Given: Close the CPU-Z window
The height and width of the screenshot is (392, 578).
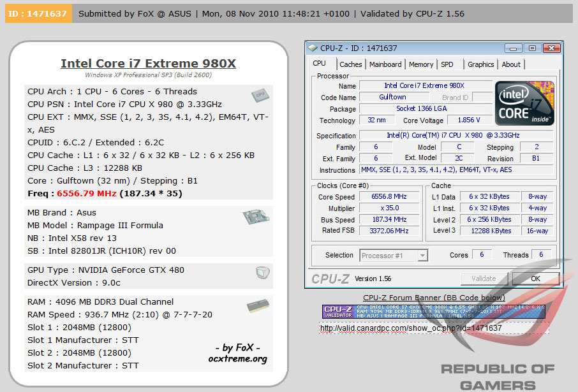Looking at the screenshot, I should pyautogui.click(x=551, y=48).
